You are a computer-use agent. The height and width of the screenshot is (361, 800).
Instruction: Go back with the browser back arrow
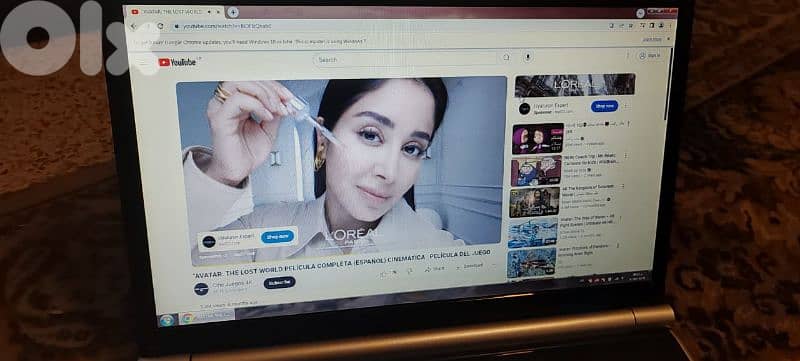135,26
